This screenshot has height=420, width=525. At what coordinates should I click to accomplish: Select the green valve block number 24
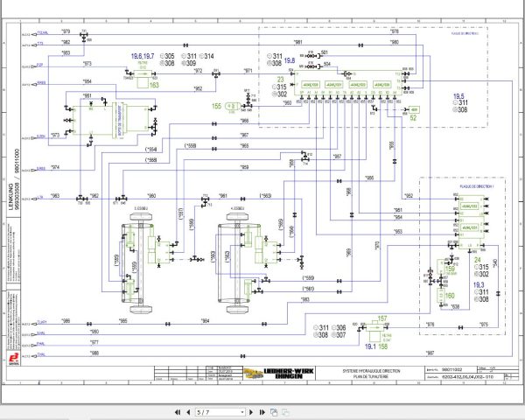pos(478,260)
